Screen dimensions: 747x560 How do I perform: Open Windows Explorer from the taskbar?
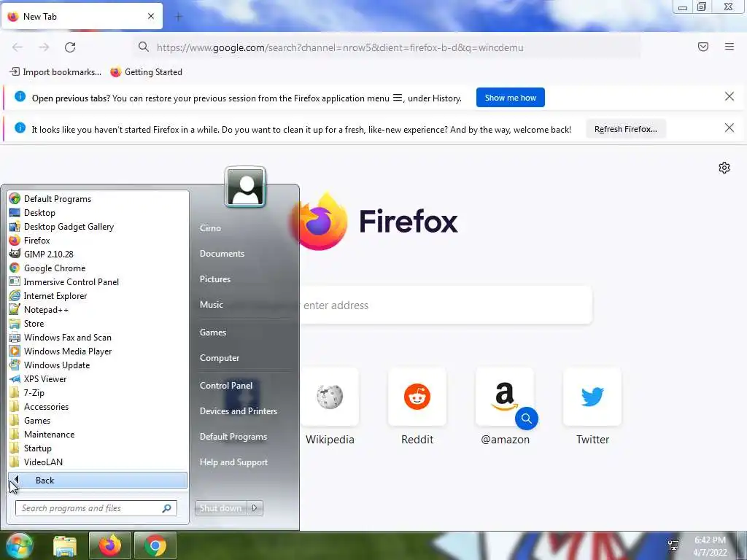click(x=65, y=545)
